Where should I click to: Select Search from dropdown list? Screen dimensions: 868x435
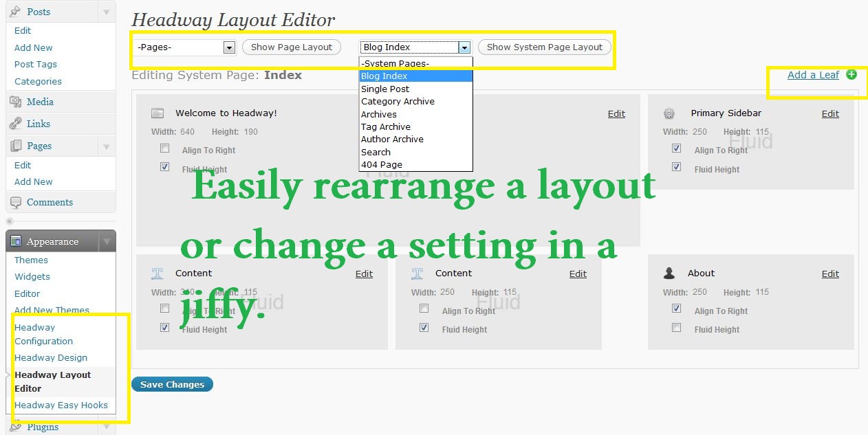(416, 152)
